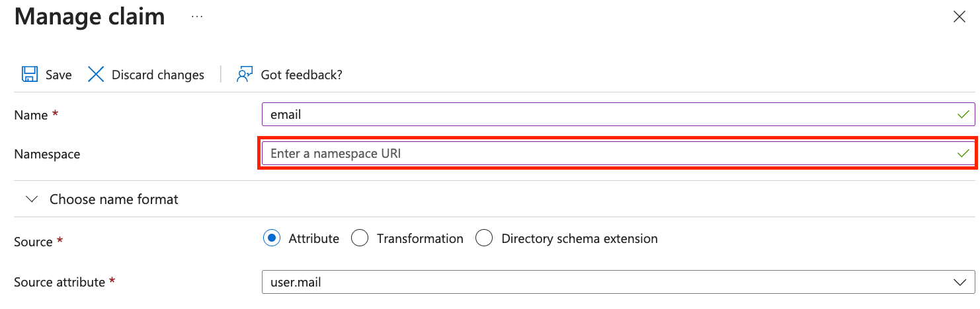This screenshot has height=309, width=980.
Task: Focus the Name field containing email
Action: pyautogui.click(x=618, y=114)
